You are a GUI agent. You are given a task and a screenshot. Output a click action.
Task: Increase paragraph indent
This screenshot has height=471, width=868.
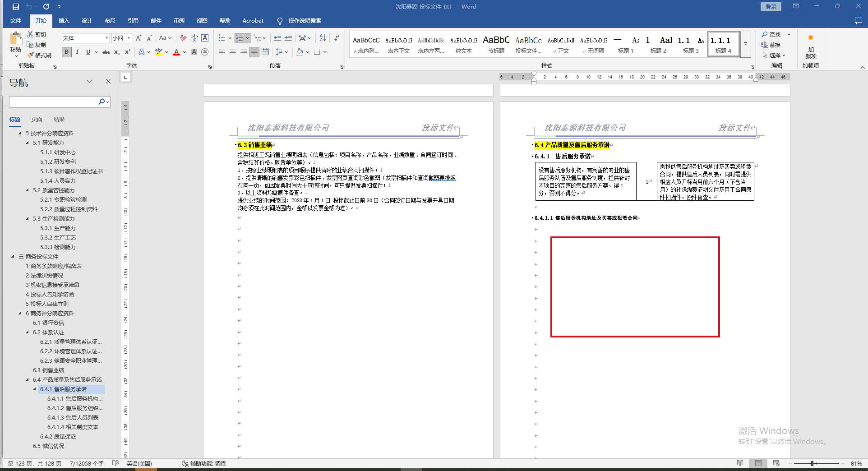288,38
